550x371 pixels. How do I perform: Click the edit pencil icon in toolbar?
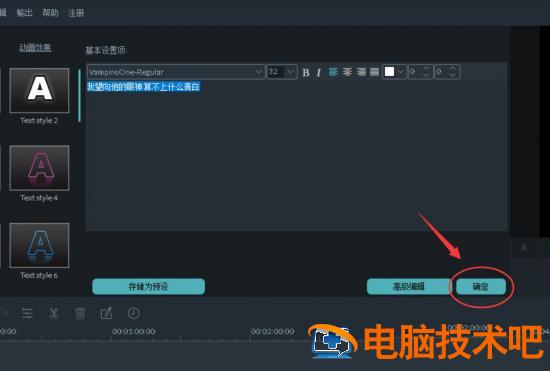click(x=106, y=313)
